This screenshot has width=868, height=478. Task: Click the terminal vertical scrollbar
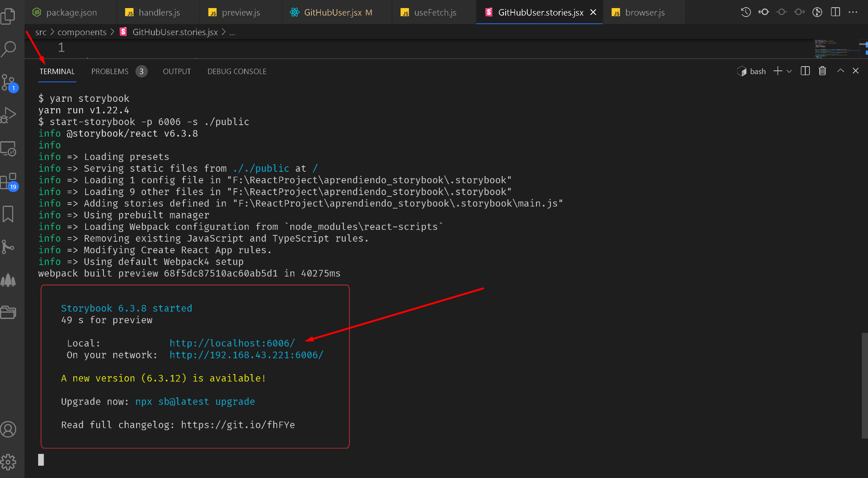(x=864, y=385)
